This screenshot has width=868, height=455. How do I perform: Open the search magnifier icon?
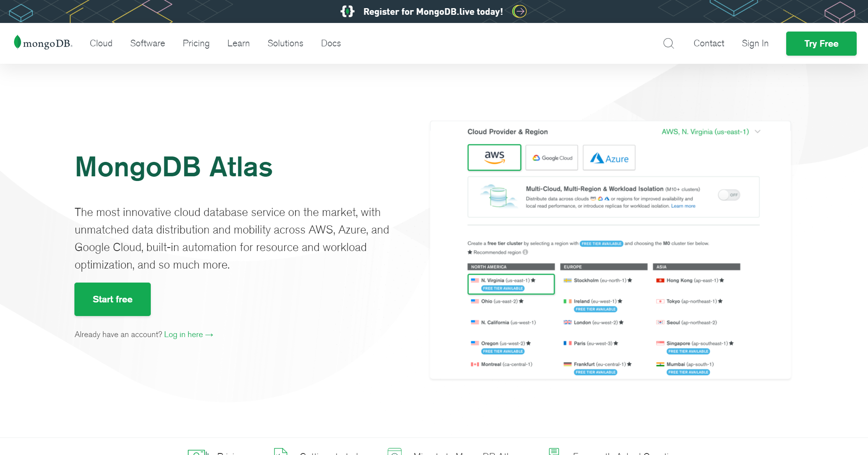(669, 43)
